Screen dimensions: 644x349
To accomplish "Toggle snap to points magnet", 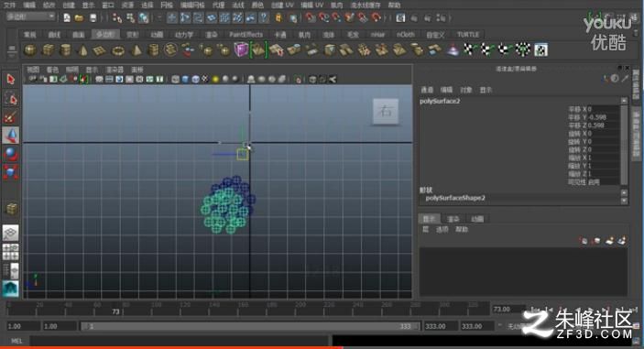I will coord(337,17).
